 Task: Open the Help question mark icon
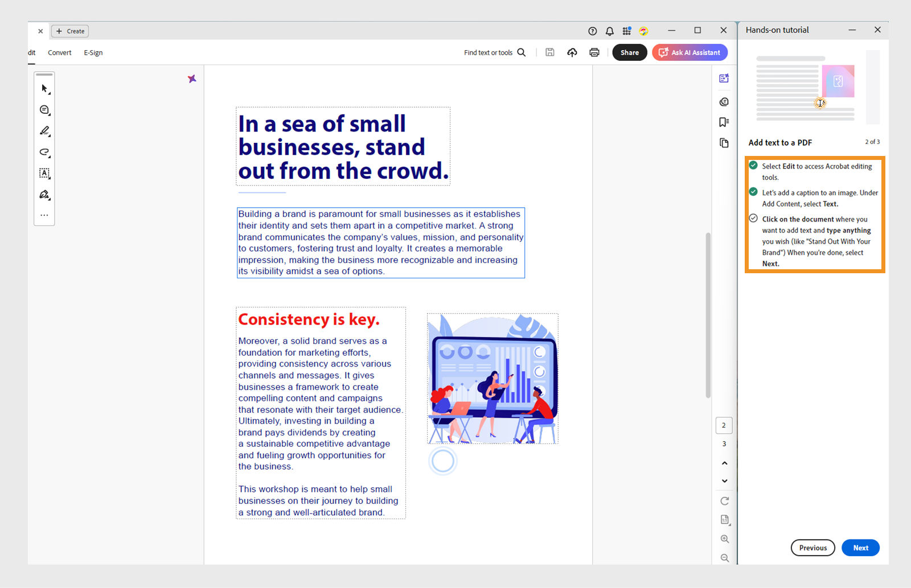(592, 31)
